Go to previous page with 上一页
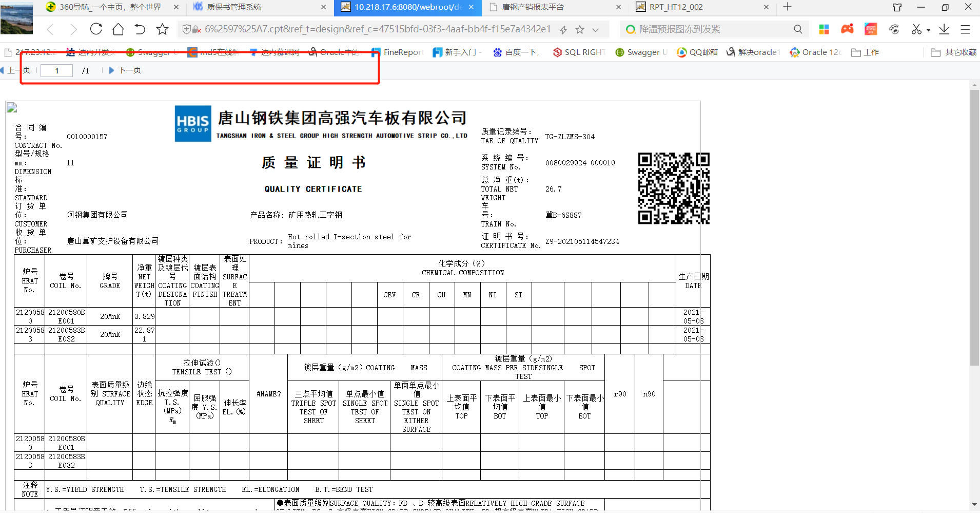Screen dimensions: 980x513 point(15,70)
